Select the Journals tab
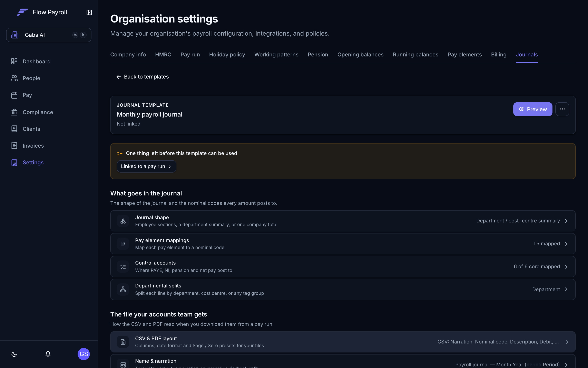 coord(527,55)
